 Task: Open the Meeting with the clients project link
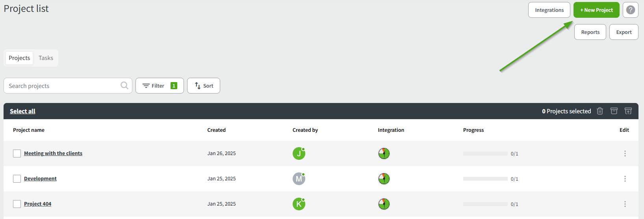coord(53,153)
